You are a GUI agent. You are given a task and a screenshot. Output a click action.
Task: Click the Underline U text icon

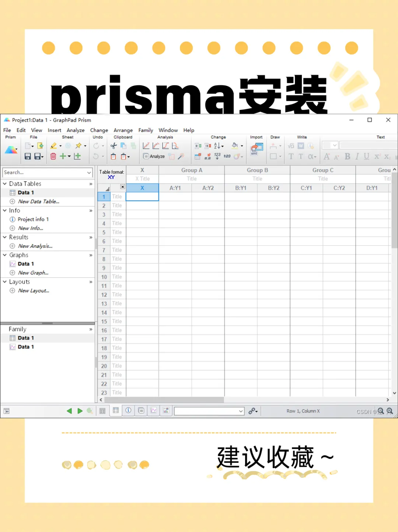click(366, 156)
